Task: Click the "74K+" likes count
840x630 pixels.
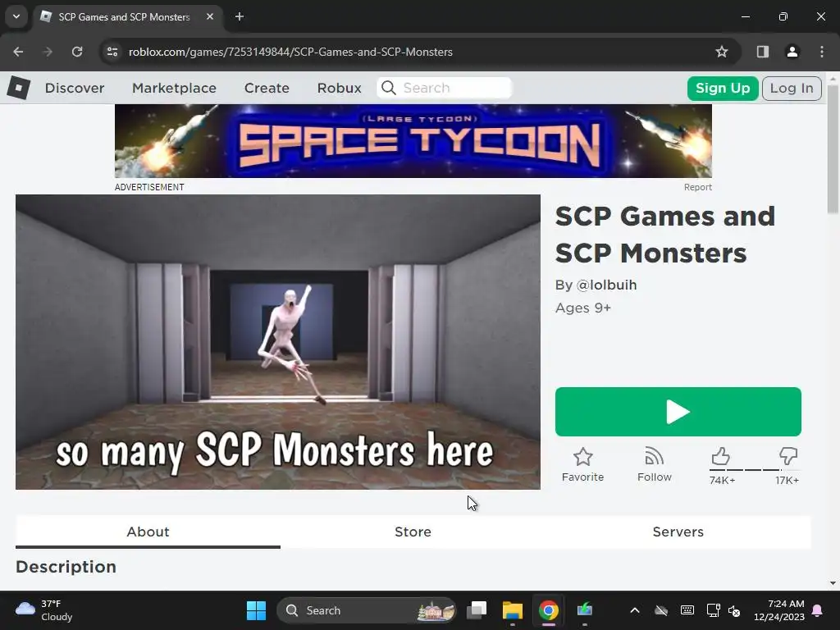Action: point(722,480)
